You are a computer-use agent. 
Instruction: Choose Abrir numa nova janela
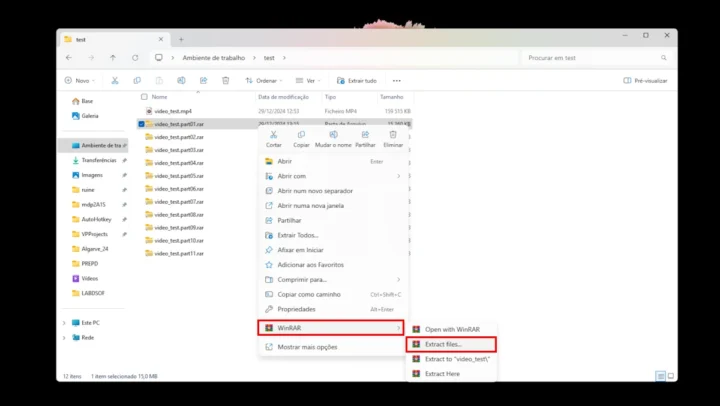click(x=332, y=205)
